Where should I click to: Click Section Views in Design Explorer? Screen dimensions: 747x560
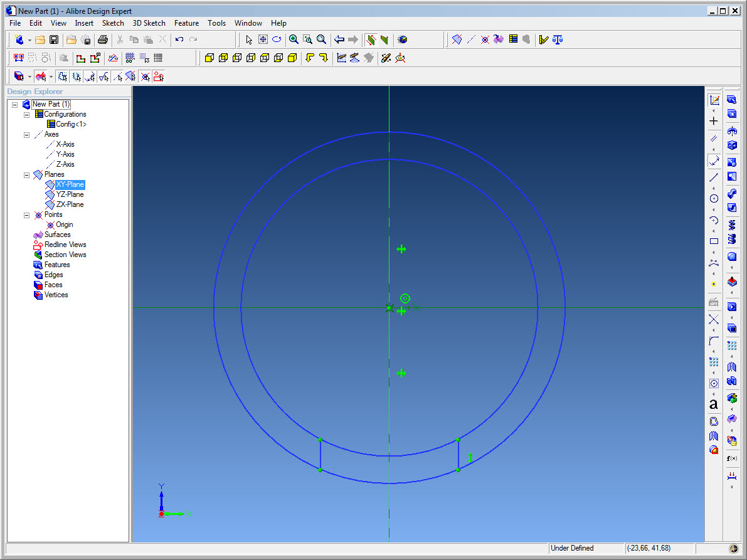click(x=65, y=255)
